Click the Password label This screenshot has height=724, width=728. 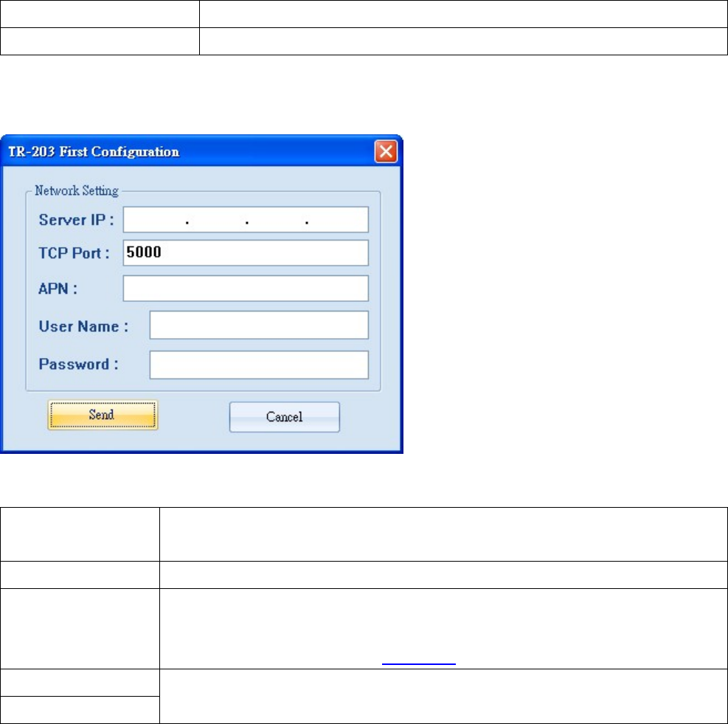[78, 364]
